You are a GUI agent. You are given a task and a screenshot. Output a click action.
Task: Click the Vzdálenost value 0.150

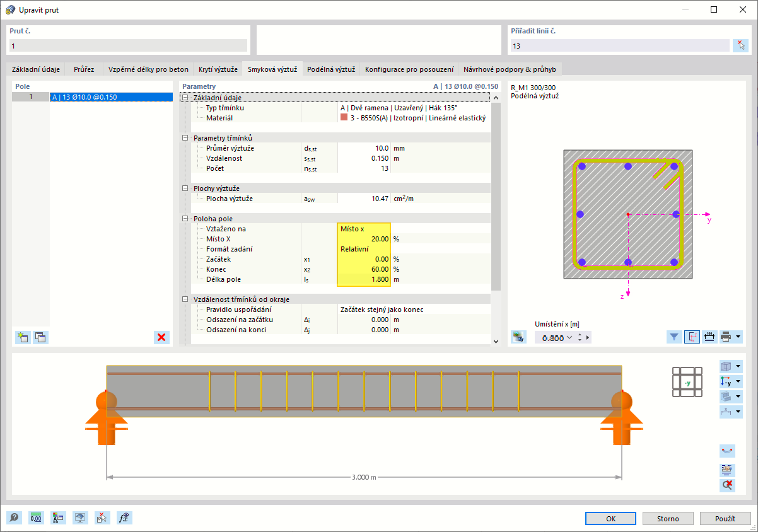tap(364, 158)
